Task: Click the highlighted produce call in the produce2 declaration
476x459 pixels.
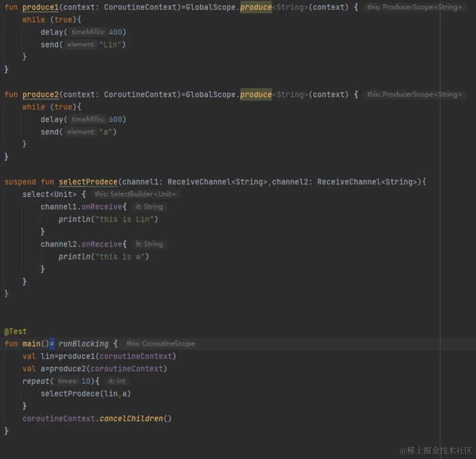Action: [256, 95]
